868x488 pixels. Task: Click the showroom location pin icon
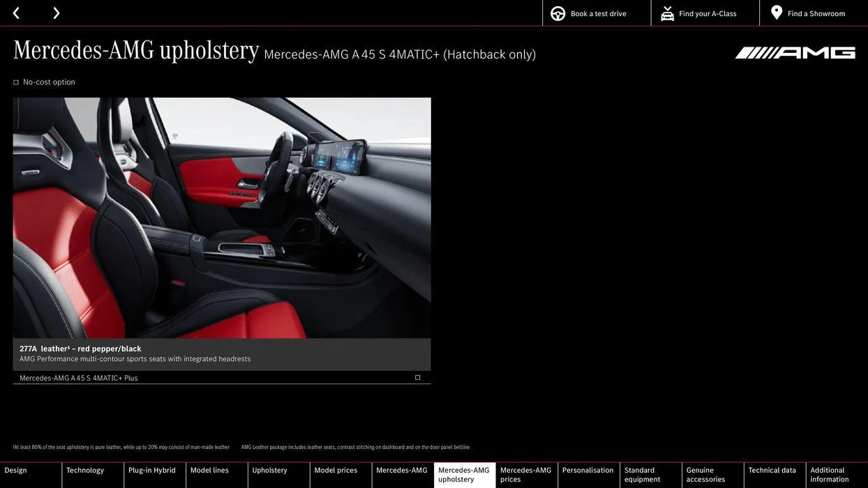pyautogui.click(x=777, y=13)
